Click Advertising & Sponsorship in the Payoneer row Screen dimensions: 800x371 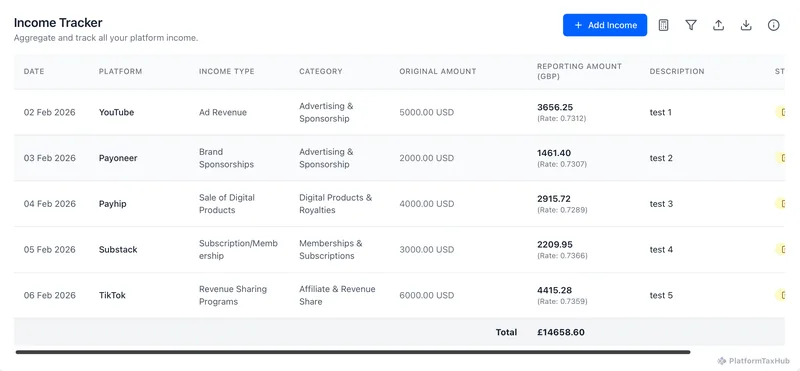coord(326,158)
